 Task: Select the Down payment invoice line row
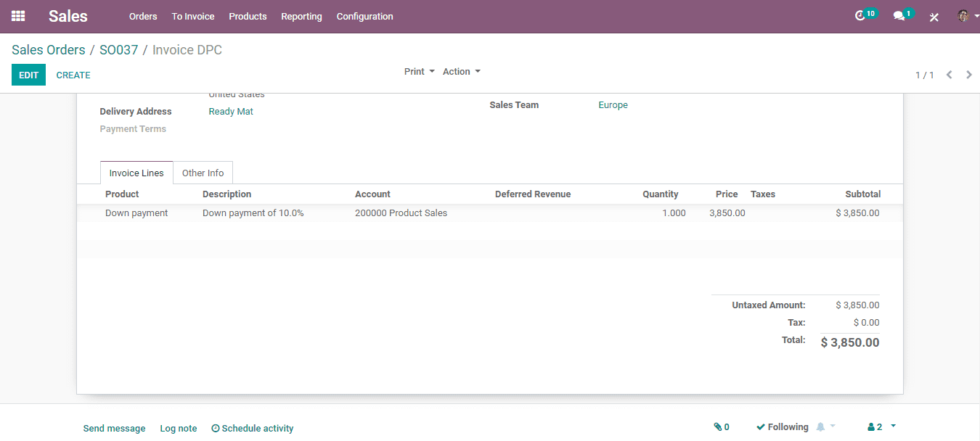[x=490, y=213]
